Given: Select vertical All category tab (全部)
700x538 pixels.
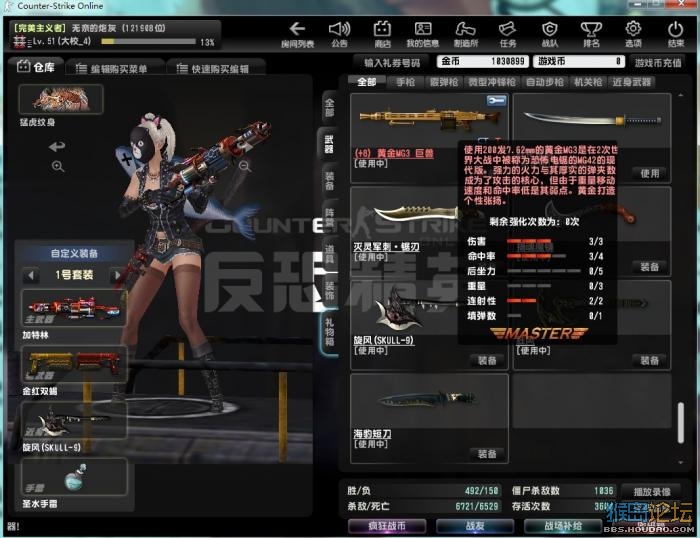Looking at the screenshot, I should (329, 108).
